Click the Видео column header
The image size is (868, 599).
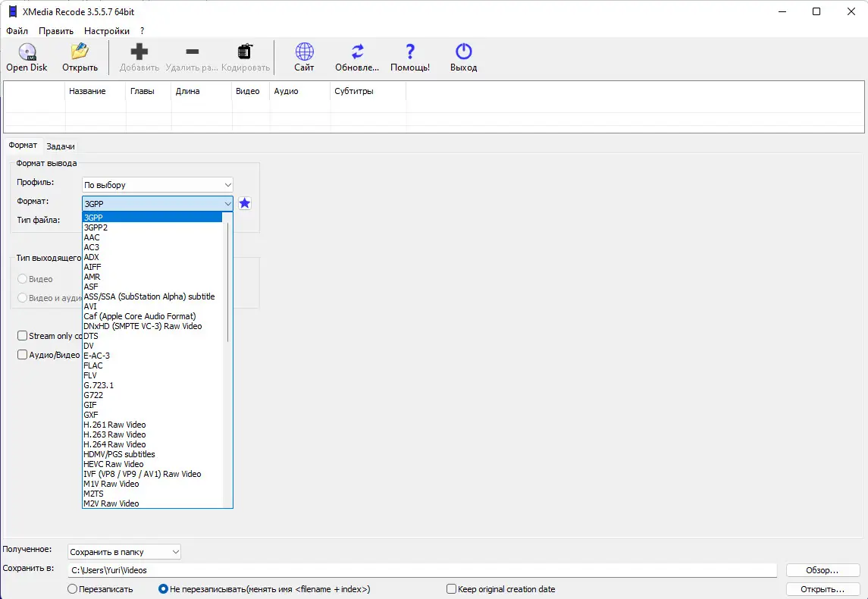click(251, 91)
